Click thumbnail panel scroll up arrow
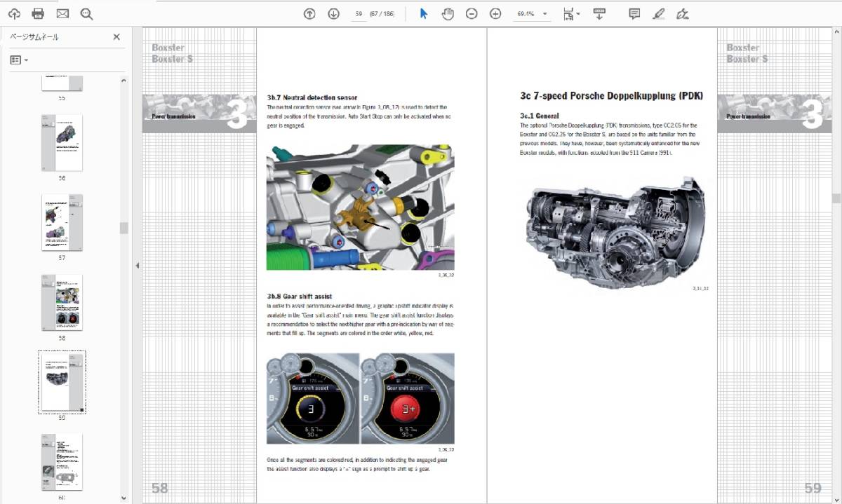Screen dimensions: 842x504 [x=124, y=81]
